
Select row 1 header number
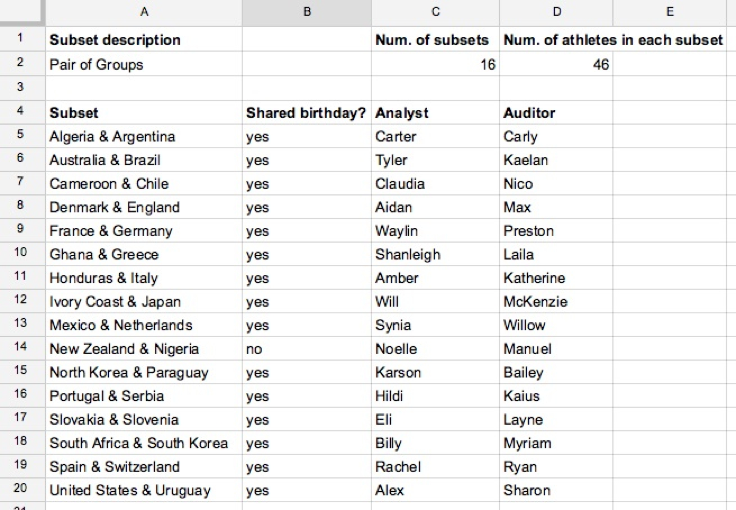21,40
